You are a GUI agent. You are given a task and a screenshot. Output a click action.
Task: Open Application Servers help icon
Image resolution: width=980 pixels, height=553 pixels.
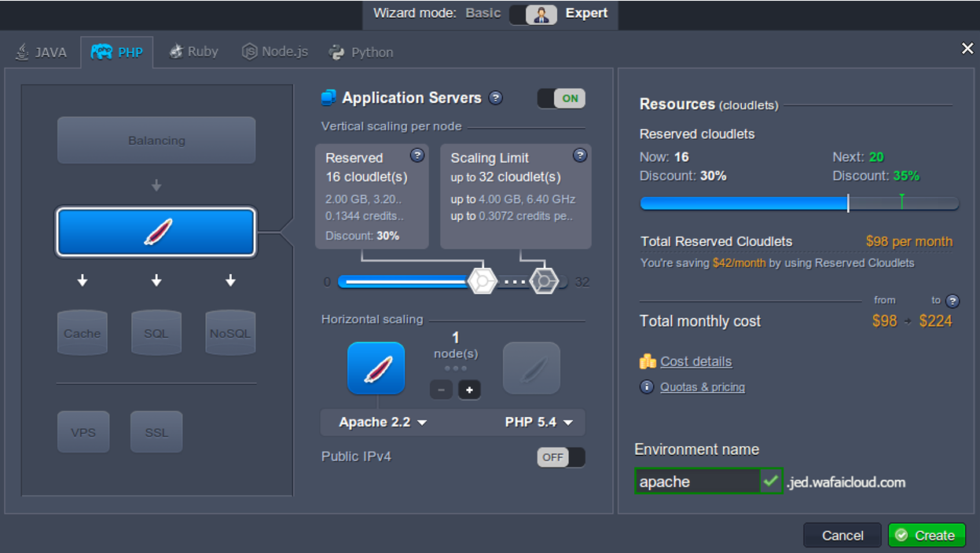(x=496, y=98)
